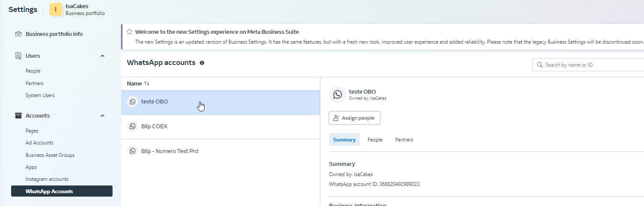Open Ad Accounts in sidebar
The image size is (644, 206).
[39, 143]
